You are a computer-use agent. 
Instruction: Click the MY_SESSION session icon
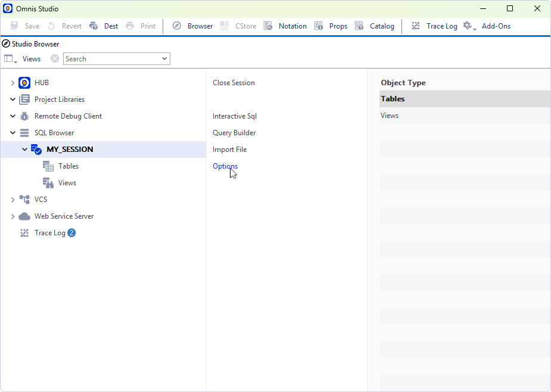36,150
